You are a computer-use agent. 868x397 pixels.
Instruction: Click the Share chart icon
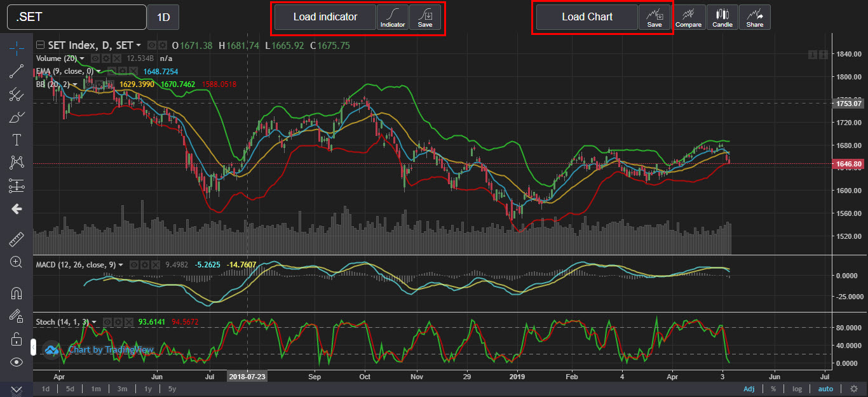tap(755, 17)
